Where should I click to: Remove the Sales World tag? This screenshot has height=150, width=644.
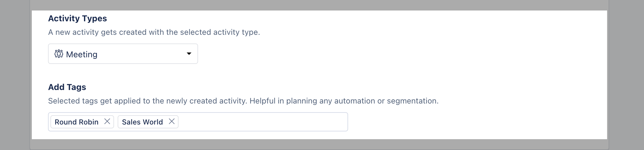pyautogui.click(x=172, y=121)
